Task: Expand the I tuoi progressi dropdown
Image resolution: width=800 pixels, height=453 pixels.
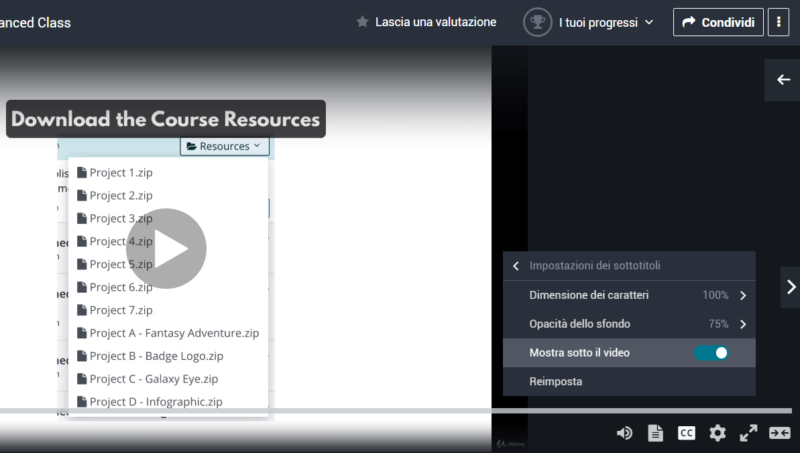Action: click(606, 22)
